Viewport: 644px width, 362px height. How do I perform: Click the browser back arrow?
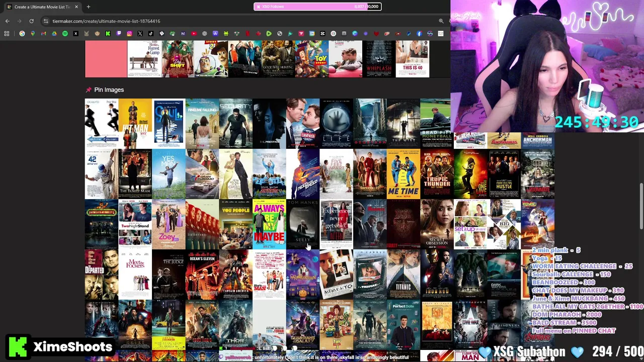[7, 21]
